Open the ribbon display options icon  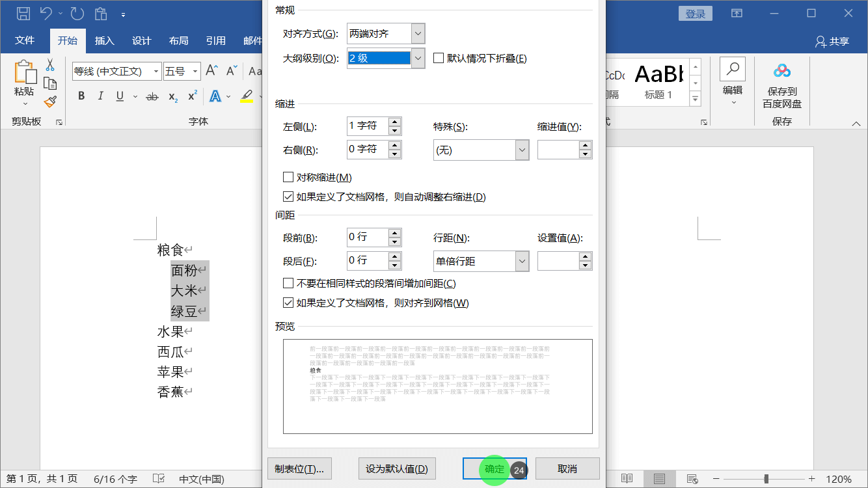737,13
